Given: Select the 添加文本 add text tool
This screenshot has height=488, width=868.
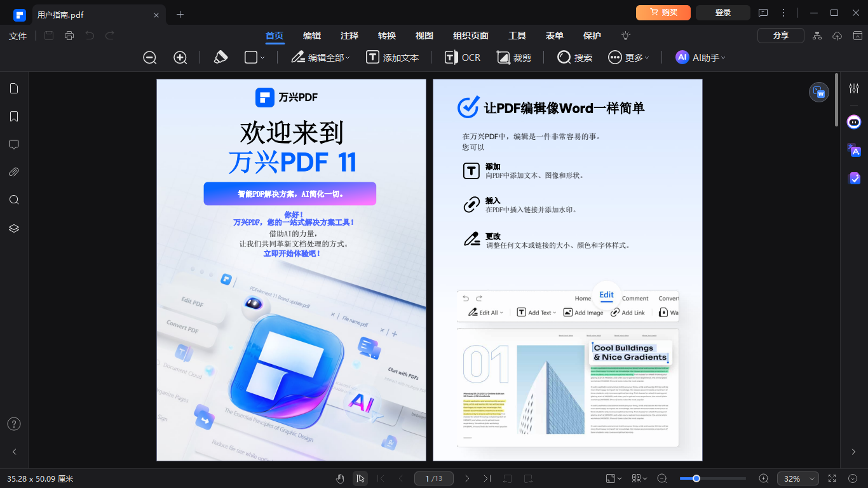Looking at the screenshot, I should (x=393, y=58).
